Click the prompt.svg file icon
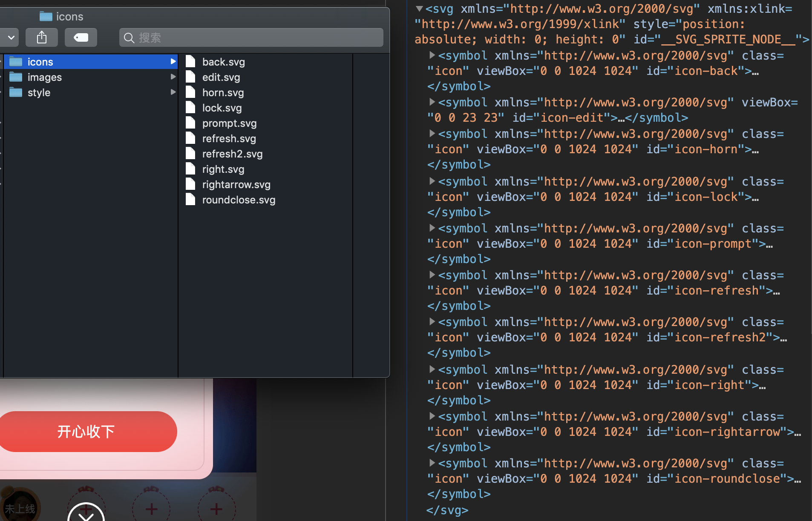The height and width of the screenshot is (521, 812). pyautogui.click(x=190, y=123)
